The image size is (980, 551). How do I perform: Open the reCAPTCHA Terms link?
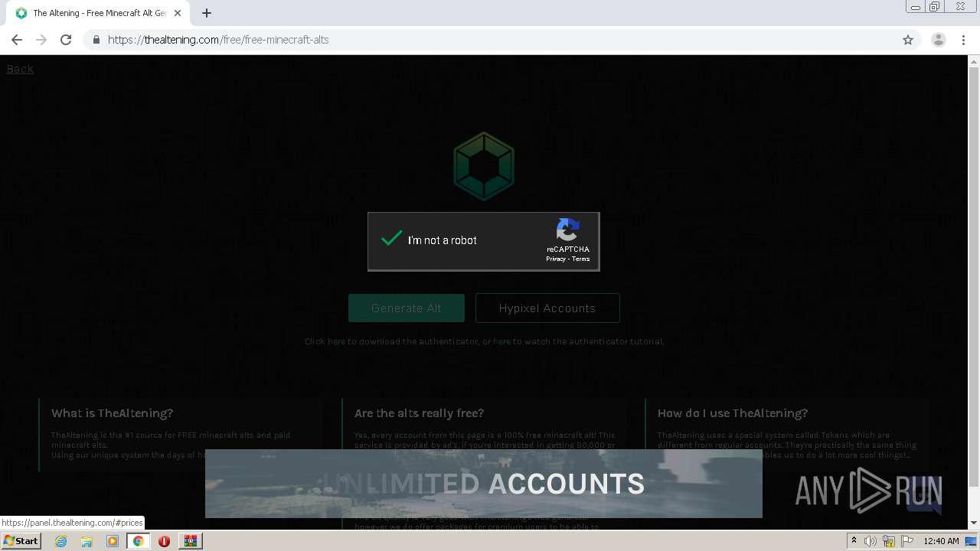coord(581,259)
